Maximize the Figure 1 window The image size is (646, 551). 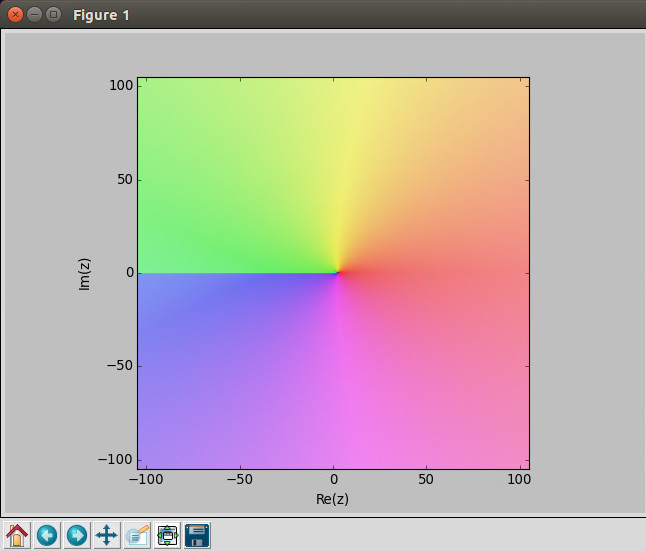(54, 15)
